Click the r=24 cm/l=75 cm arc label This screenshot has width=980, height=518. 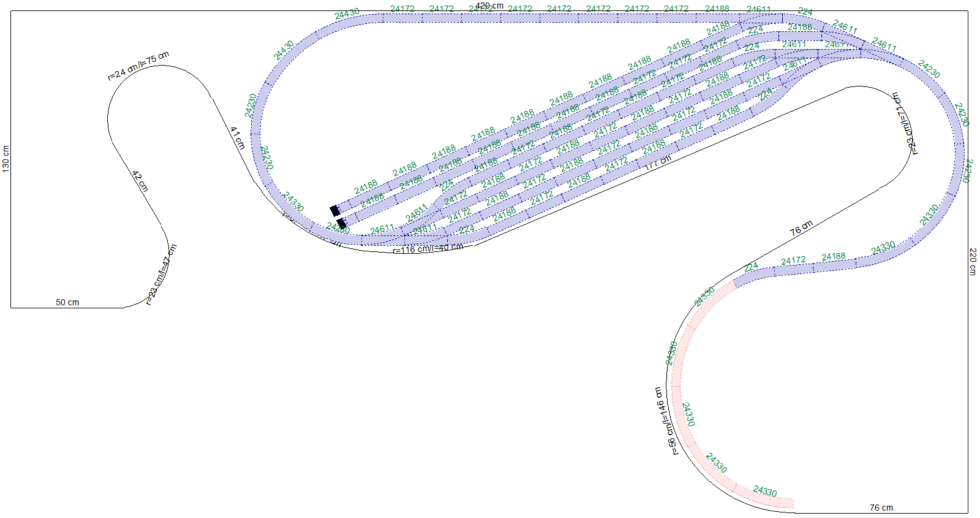tap(138, 66)
